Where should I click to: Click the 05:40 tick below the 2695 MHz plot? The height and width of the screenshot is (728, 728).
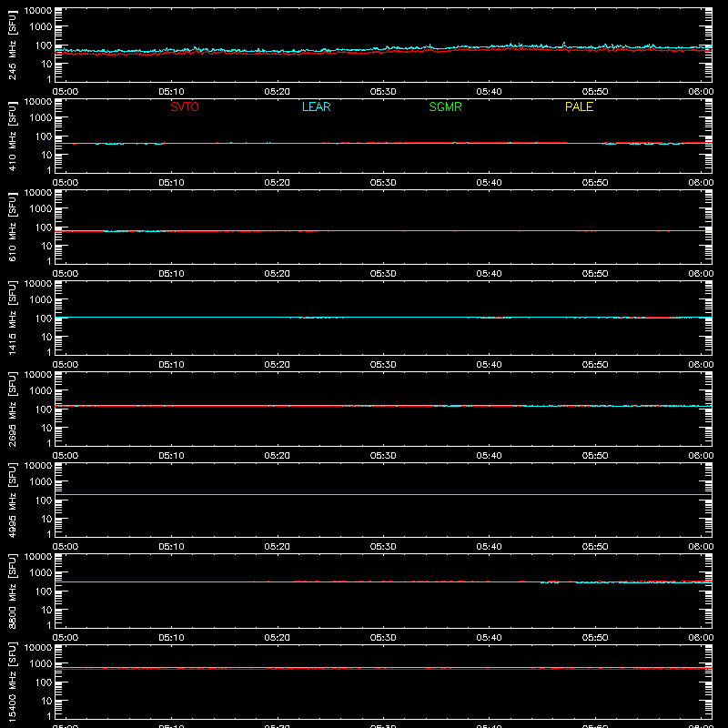tap(489, 456)
